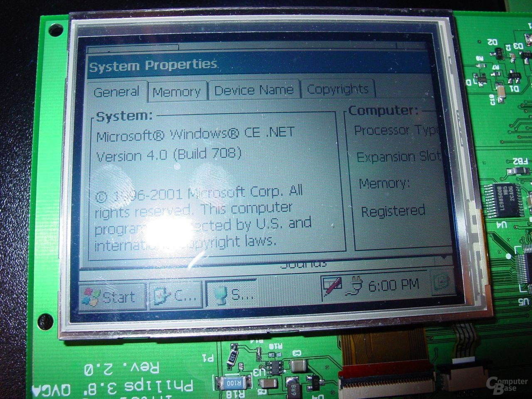Open the Memory tab
The height and width of the screenshot is (399, 532).
[177, 91]
